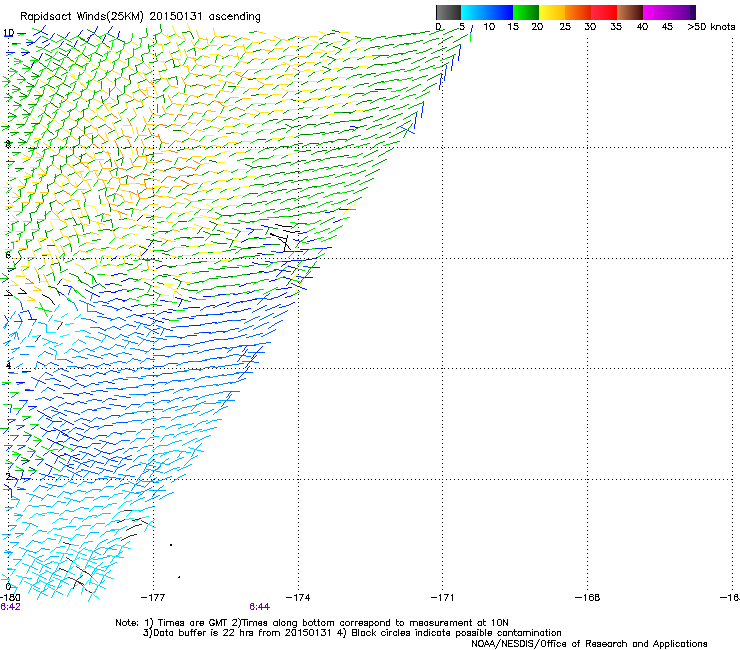Click the legend label '10'

489,27
